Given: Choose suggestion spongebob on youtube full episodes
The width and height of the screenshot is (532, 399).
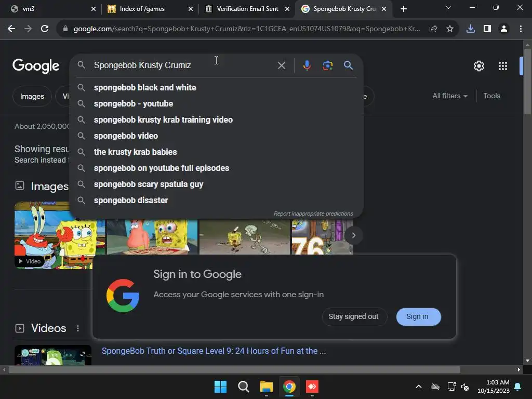Looking at the screenshot, I should pyautogui.click(x=216, y=168).
